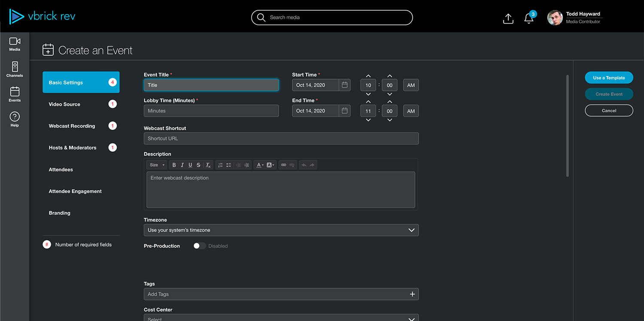Click the plus icon in Tags field
The width and height of the screenshot is (644, 321).
click(x=412, y=294)
